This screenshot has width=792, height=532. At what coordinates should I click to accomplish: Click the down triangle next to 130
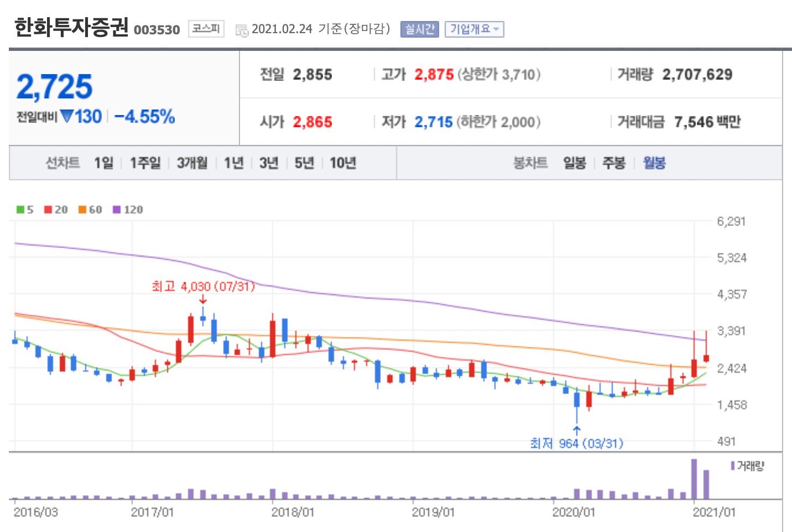pos(67,116)
